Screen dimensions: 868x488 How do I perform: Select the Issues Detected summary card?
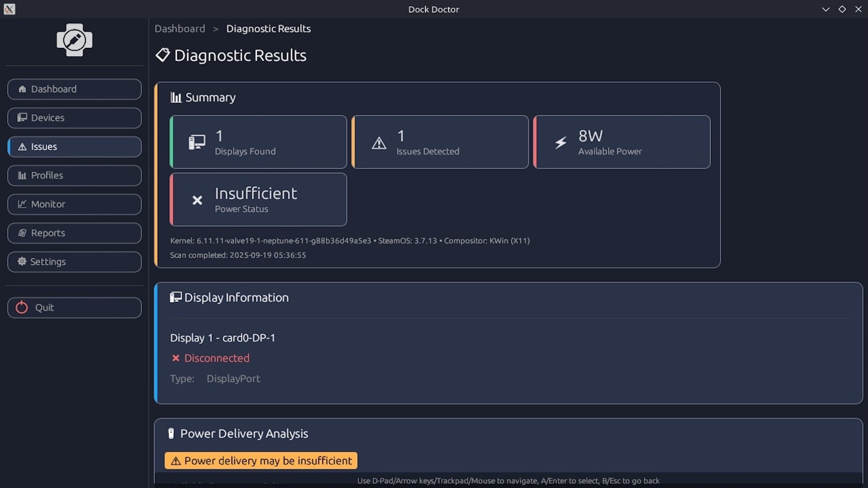pos(440,142)
